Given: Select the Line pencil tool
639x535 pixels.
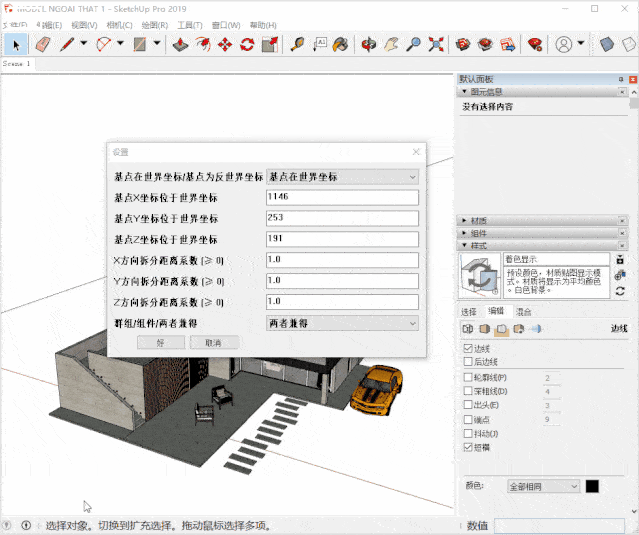Looking at the screenshot, I should tap(67, 44).
